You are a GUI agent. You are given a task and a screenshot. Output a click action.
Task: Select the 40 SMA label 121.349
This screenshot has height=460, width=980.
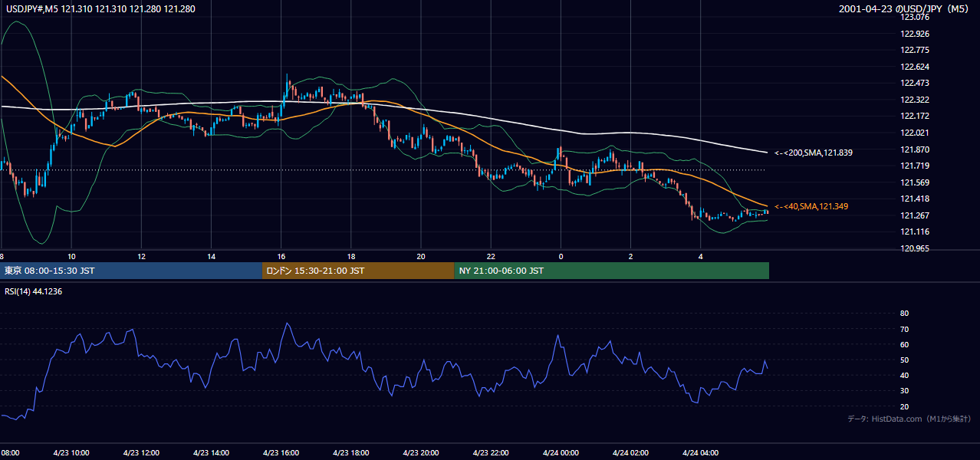[811, 206]
